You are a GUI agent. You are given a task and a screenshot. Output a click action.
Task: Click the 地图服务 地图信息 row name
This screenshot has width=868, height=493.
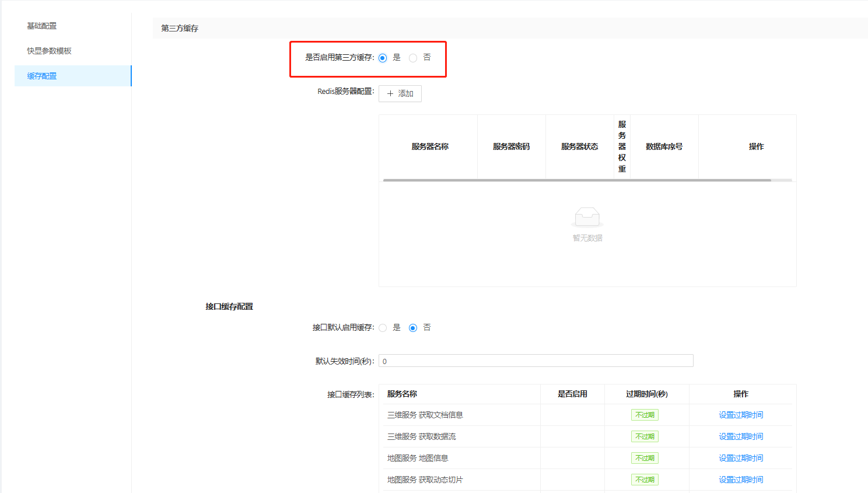point(418,458)
